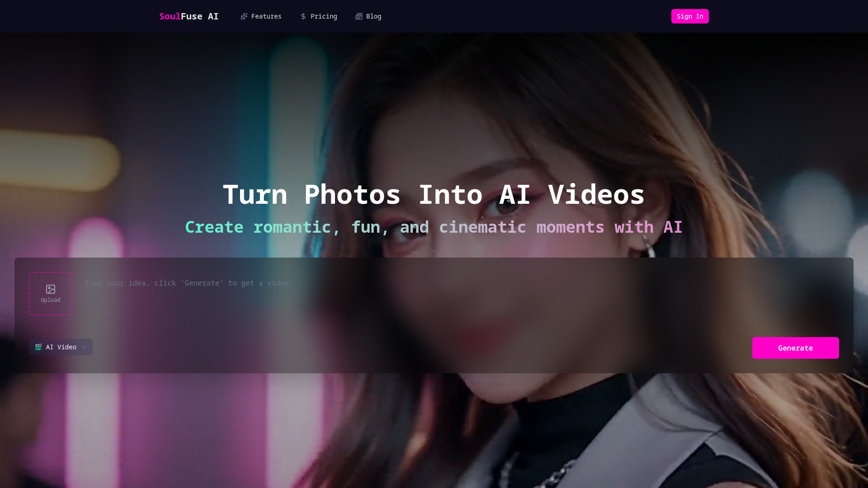Click the 'Create romantic, fun, and cinematic' subtitle
Viewport: 868px width, 488px height.
[x=434, y=227]
